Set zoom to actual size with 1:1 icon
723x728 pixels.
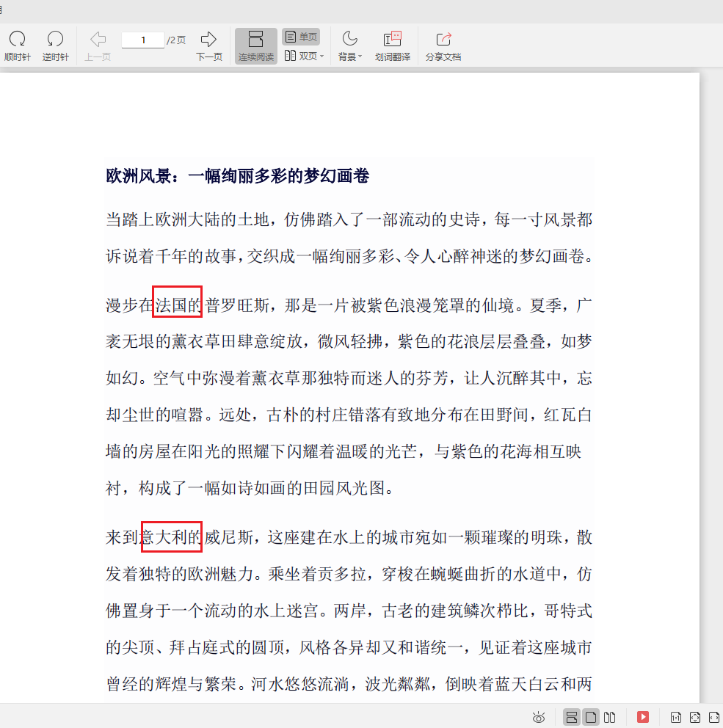676,717
